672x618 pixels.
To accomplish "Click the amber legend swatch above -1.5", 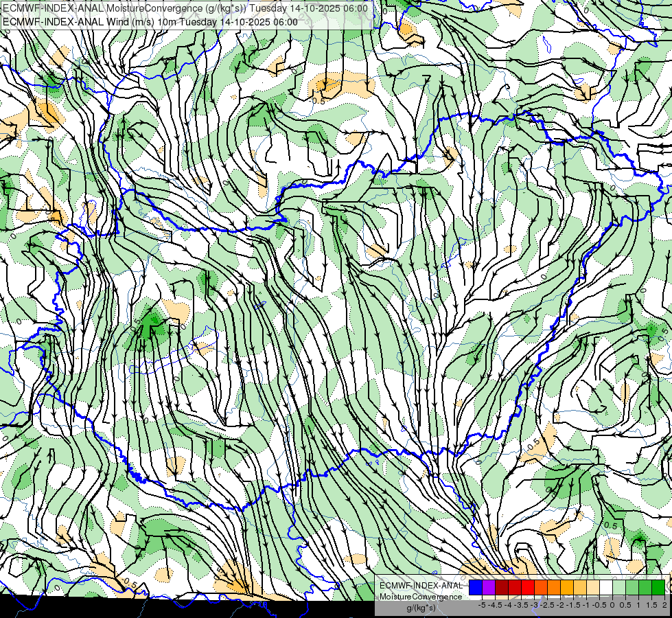I will [x=567, y=588].
